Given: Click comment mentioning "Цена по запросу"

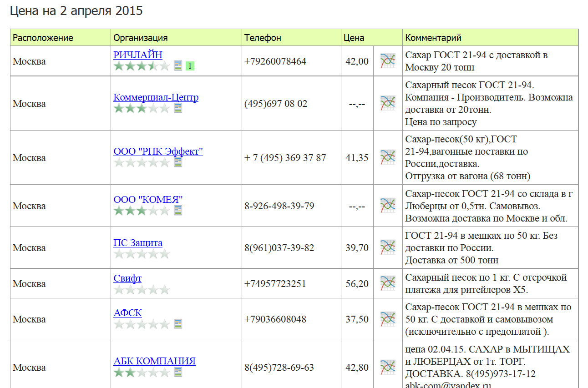Looking at the screenshot, I should 489,103.
